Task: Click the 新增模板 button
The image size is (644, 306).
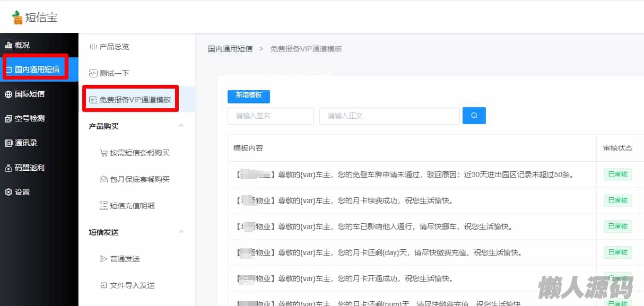Action: click(249, 95)
